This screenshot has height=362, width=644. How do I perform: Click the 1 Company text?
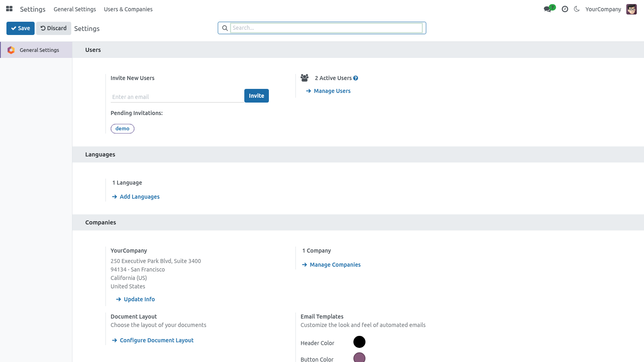pyautogui.click(x=316, y=251)
